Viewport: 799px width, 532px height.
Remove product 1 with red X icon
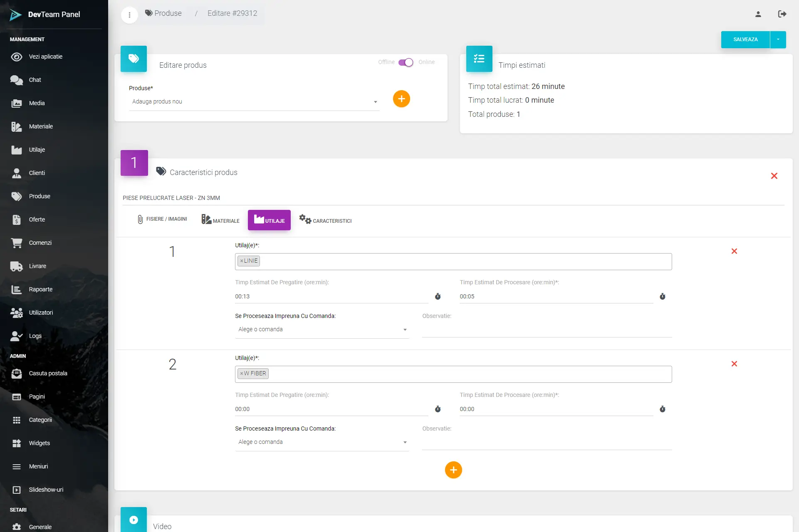click(774, 176)
